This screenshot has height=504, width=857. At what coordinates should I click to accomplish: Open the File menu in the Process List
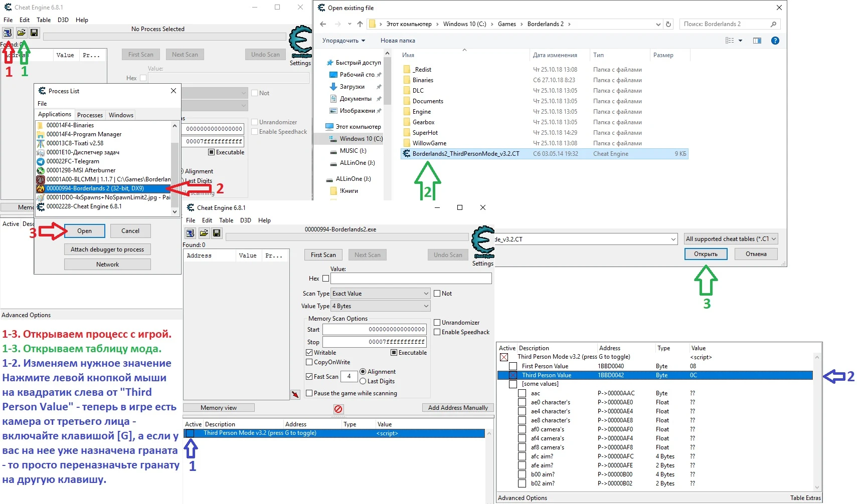pyautogui.click(x=42, y=104)
